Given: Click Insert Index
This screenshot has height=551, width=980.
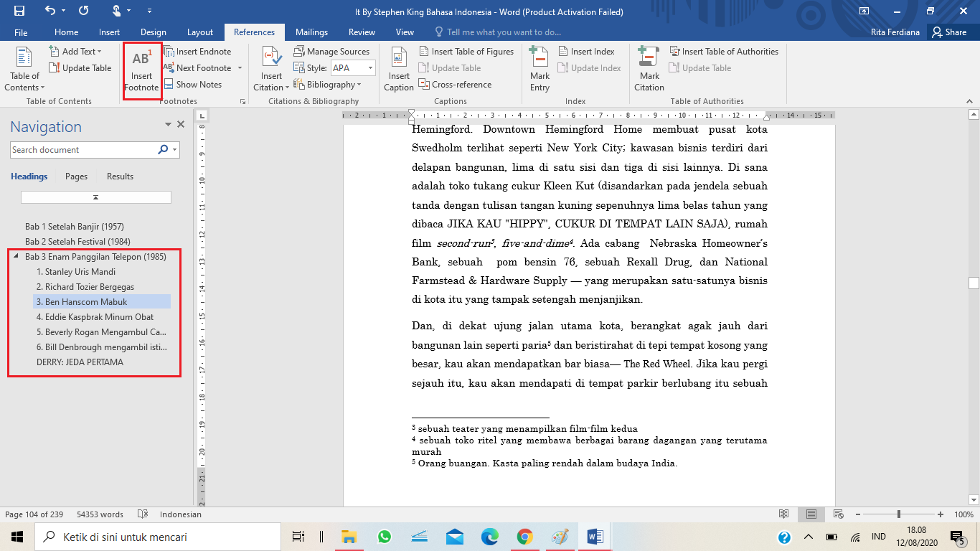Looking at the screenshot, I should click(x=586, y=52).
